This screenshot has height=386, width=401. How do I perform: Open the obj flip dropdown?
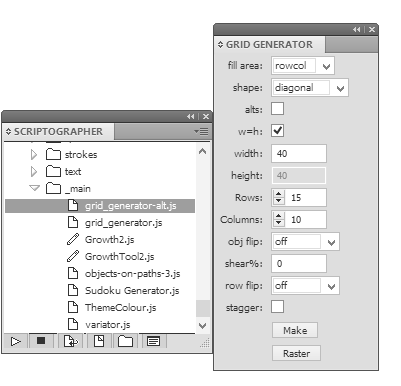pyautogui.click(x=306, y=242)
